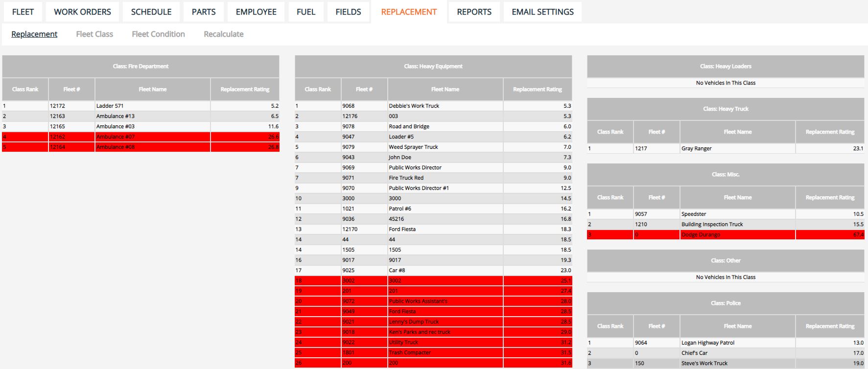Click fleet number 1217
Viewport: 868px width, 369px height.
point(641,148)
